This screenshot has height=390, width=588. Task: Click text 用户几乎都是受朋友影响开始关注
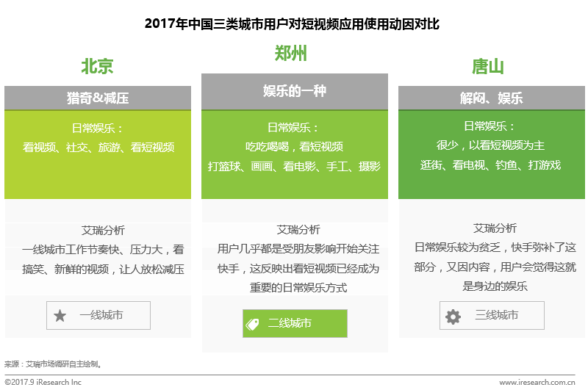(x=298, y=249)
